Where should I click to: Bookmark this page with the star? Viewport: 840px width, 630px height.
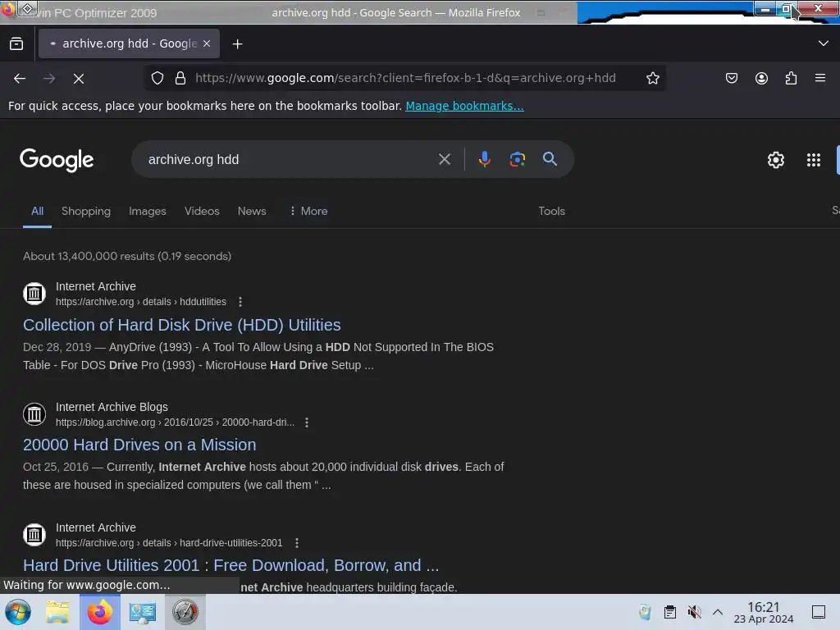(x=652, y=78)
